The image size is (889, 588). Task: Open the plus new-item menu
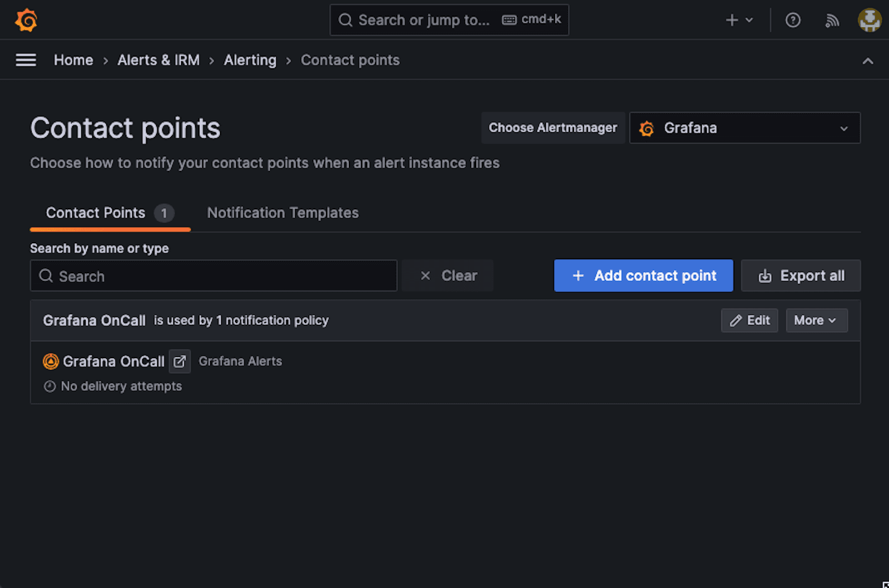740,20
